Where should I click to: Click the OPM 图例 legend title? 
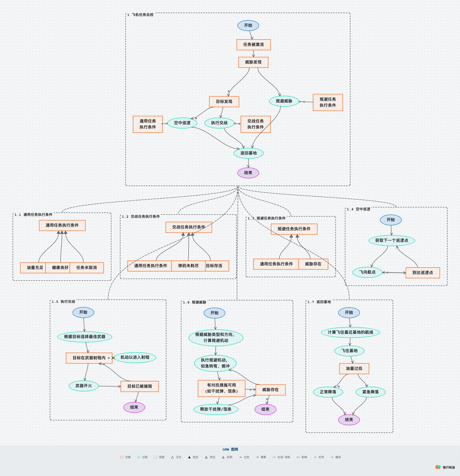[230, 449]
